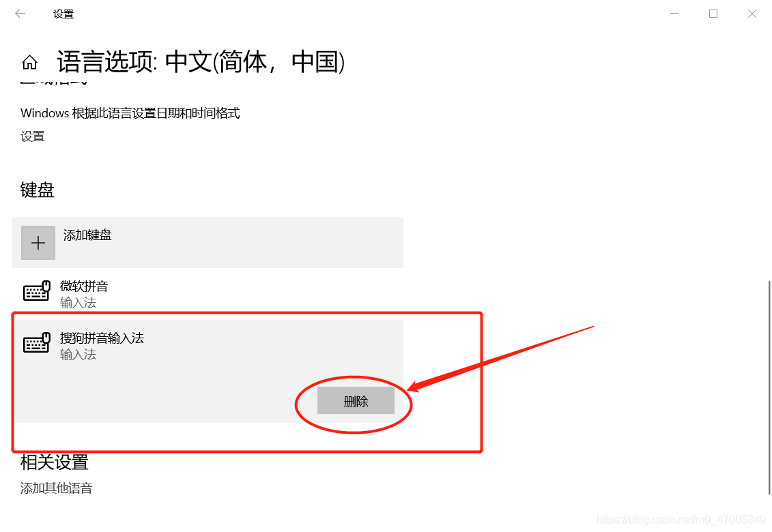This screenshot has width=772, height=532.
Task: Click the 键盘 section heading
Action: 37,190
